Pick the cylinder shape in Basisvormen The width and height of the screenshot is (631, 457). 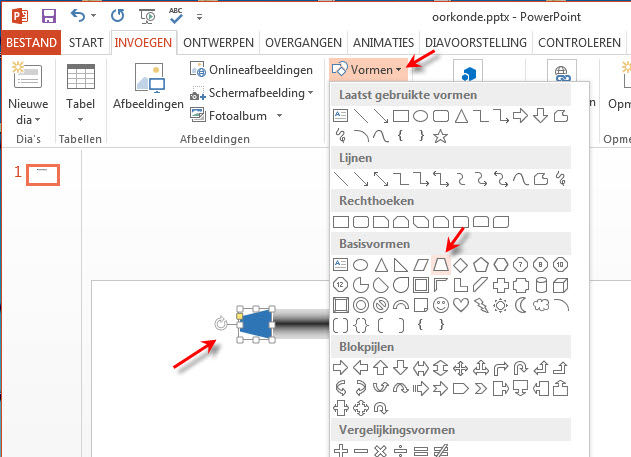click(x=541, y=285)
